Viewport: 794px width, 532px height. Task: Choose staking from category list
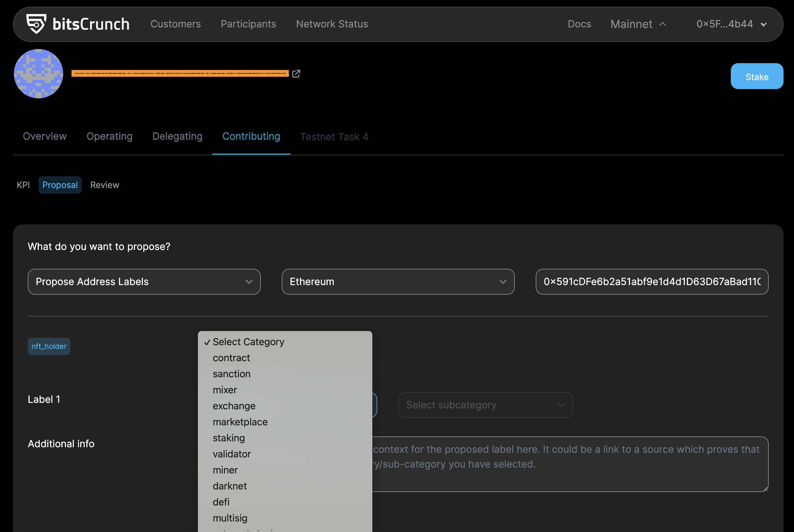pyautogui.click(x=285, y=438)
